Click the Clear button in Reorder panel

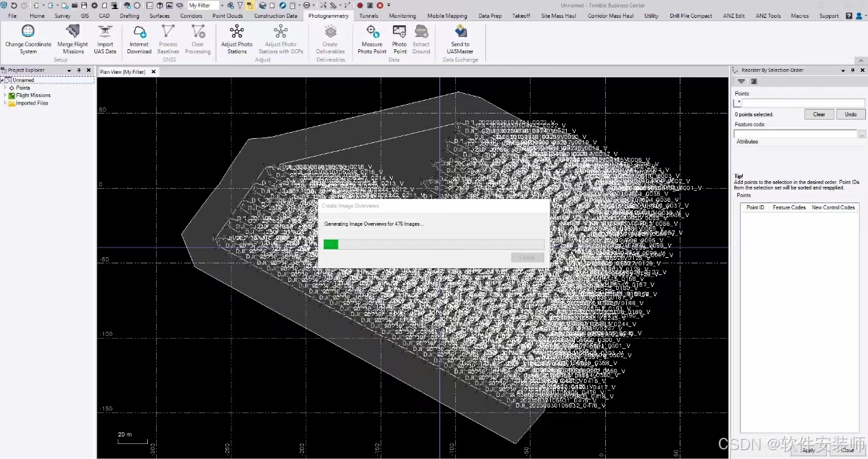819,114
